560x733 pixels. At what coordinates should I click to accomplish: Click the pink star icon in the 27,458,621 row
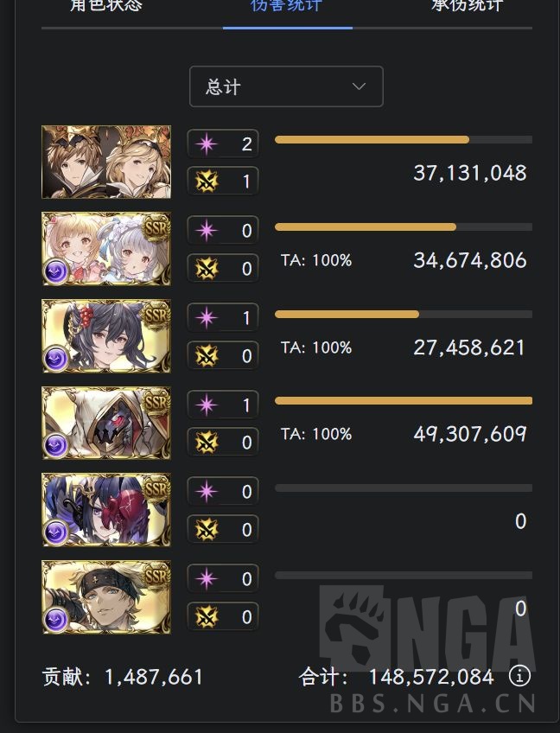207,318
